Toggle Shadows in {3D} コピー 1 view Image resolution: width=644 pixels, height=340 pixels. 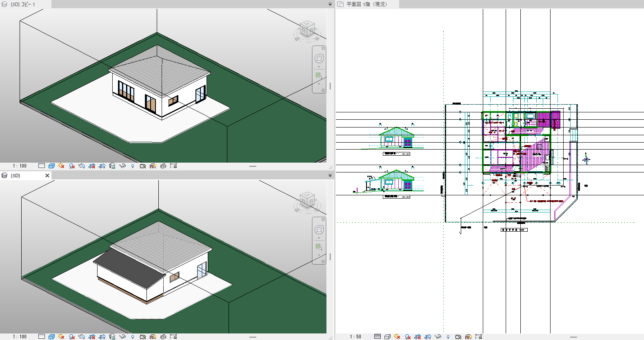72,166
